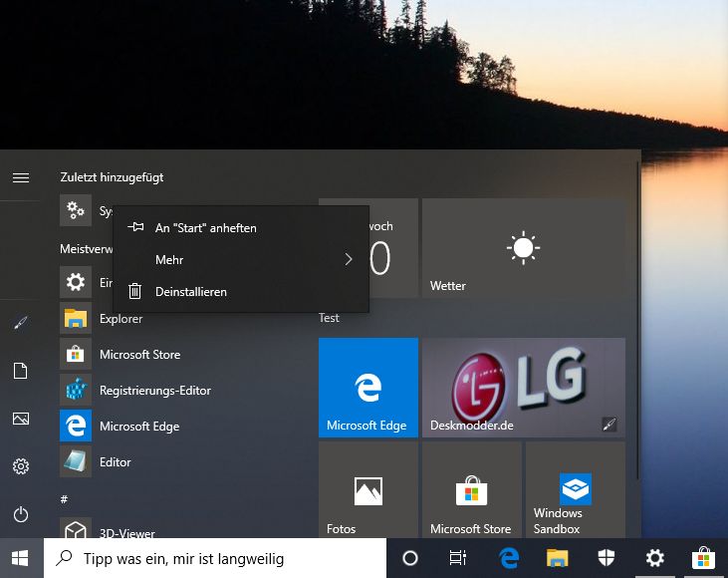Click the "Microsoft Edge" label in app list
This screenshot has height=578, width=728.
point(139,427)
